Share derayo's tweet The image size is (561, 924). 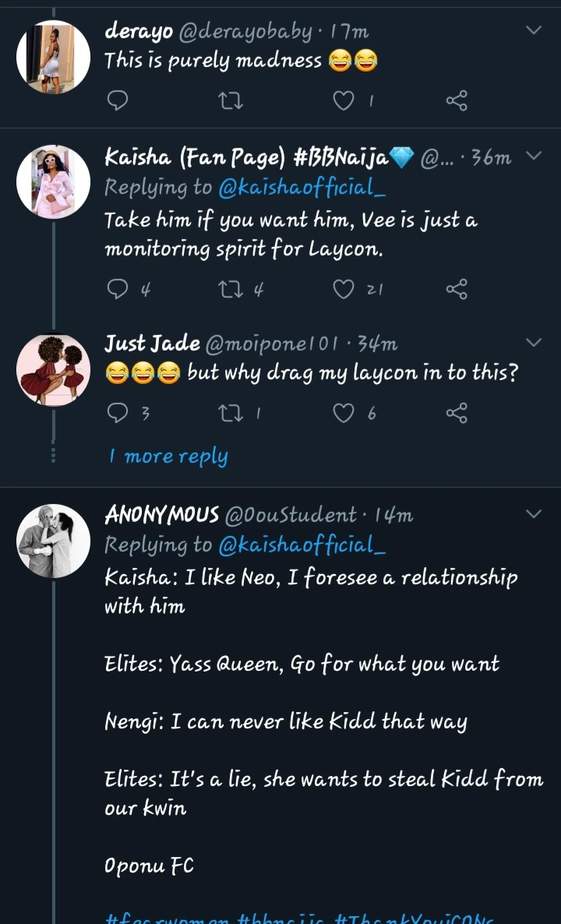pos(457,100)
